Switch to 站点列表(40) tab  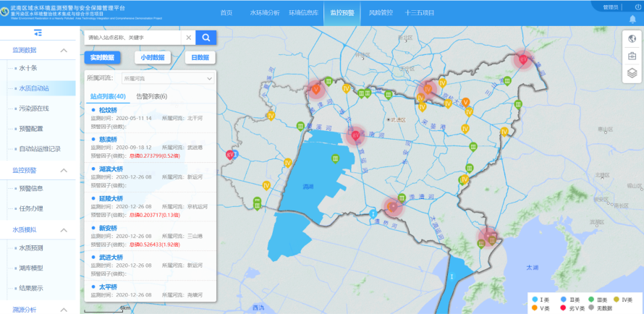point(106,97)
